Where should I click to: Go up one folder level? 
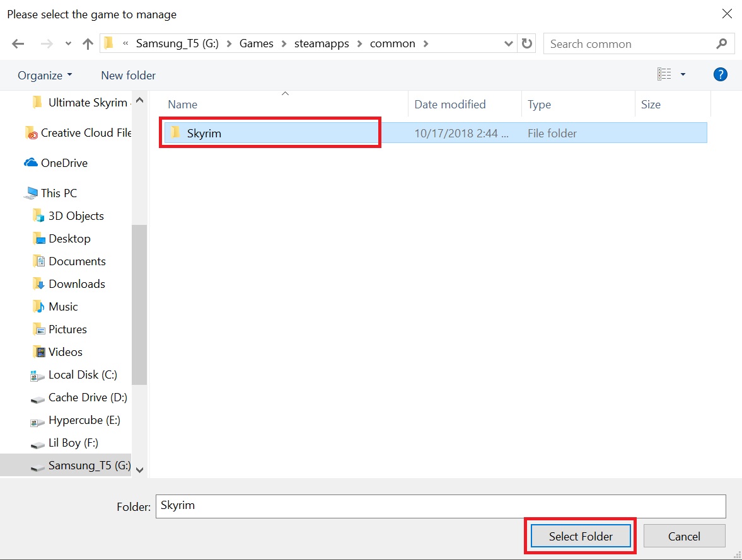click(88, 44)
